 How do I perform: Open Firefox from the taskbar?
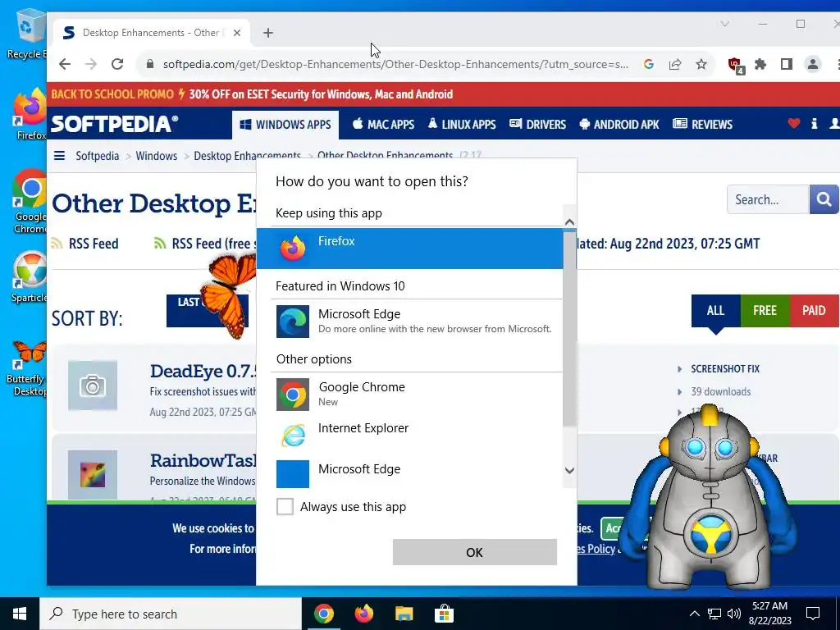click(x=363, y=614)
